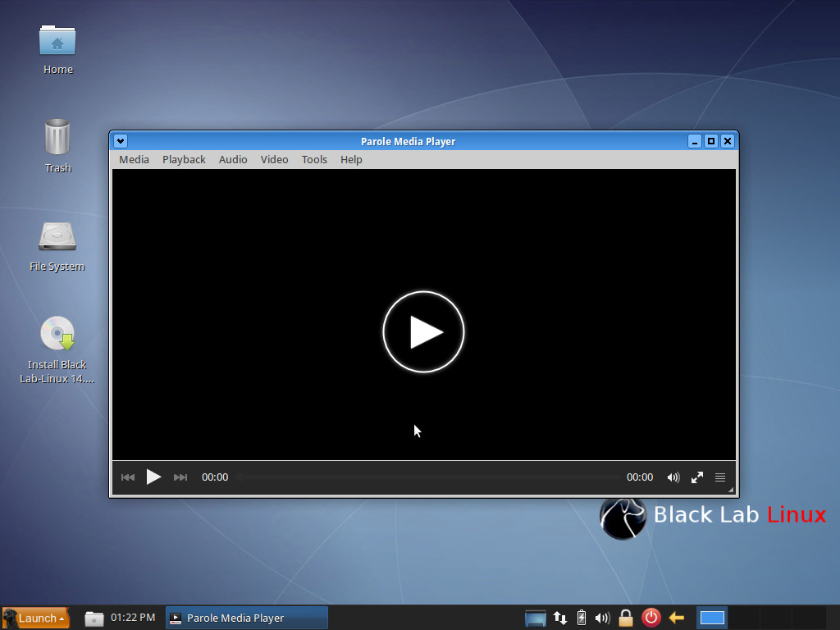Click the yellow arrow logout icon
Viewport: 840px width, 630px height.
(x=676, y=619)
